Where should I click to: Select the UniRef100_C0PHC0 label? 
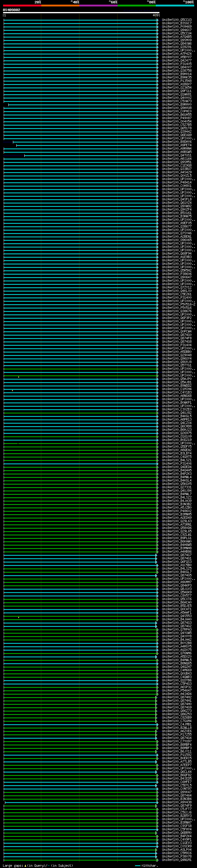[x=176, y=111]
